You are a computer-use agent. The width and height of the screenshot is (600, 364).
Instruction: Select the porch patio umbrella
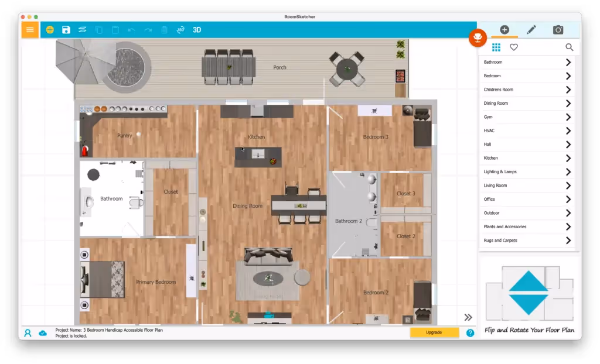click(x=84, y=60)
